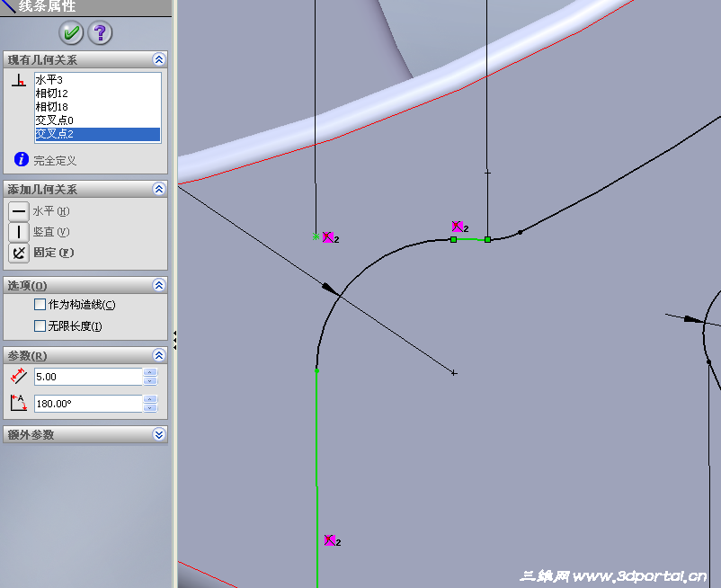Image resolution: width=721 pixels, height=588 pixels.
Task: Select the long vertical green line
Action: coord(316,478)
